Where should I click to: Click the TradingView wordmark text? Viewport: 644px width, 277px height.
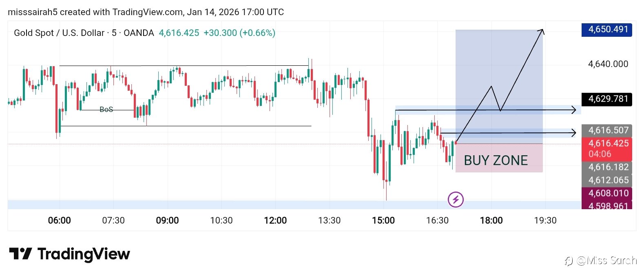point(84,254)
